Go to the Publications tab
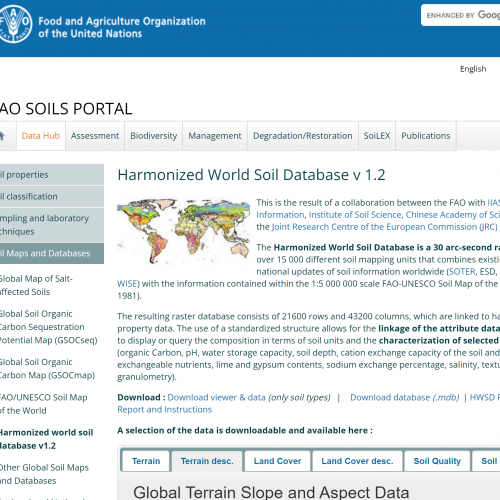 (x=426, y=136)
